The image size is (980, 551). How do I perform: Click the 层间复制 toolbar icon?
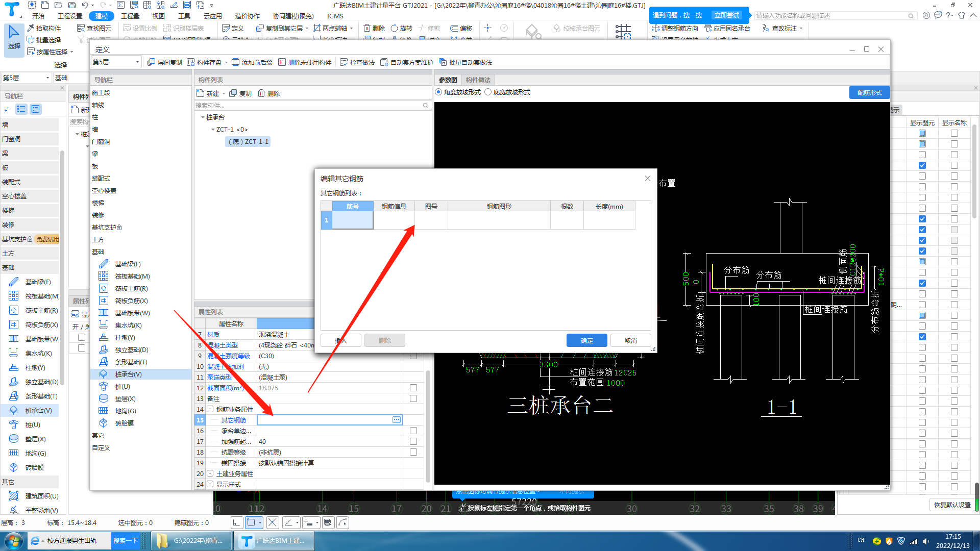pos(151,62)
